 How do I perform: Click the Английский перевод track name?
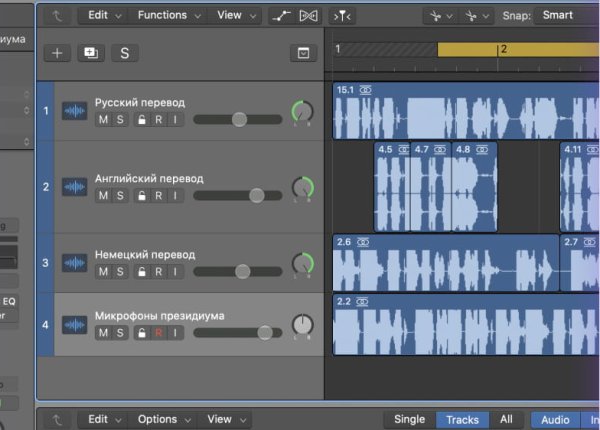149,179
